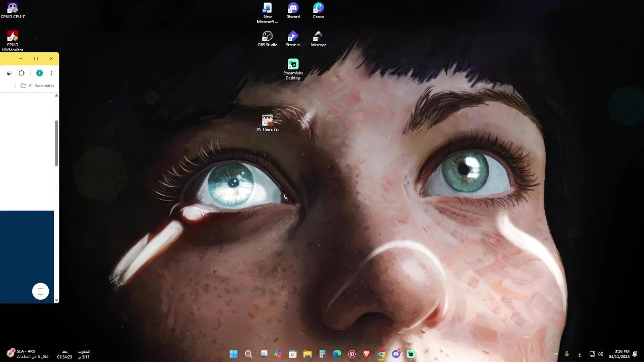Screen dimensions: 644x362
Task: Open Chrome's Extensions puzzle icon
Action: [22, 73]
